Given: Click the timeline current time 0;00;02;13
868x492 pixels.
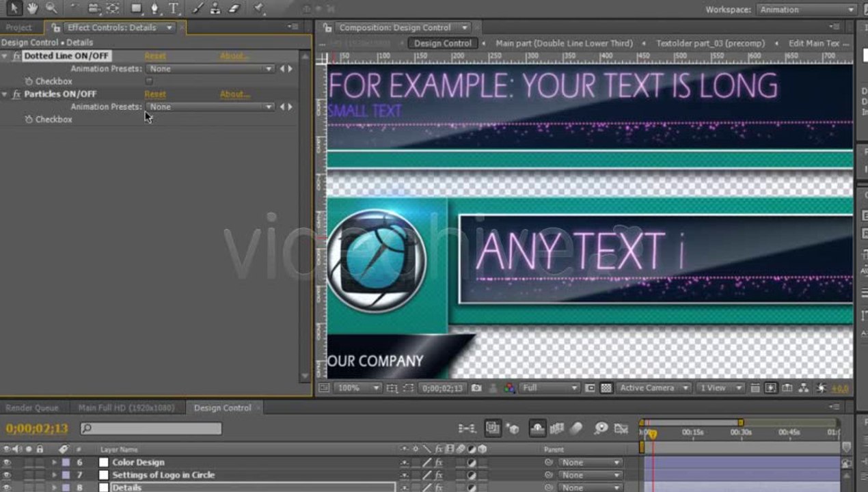Looking at the screenshot, I should point(37,428).
